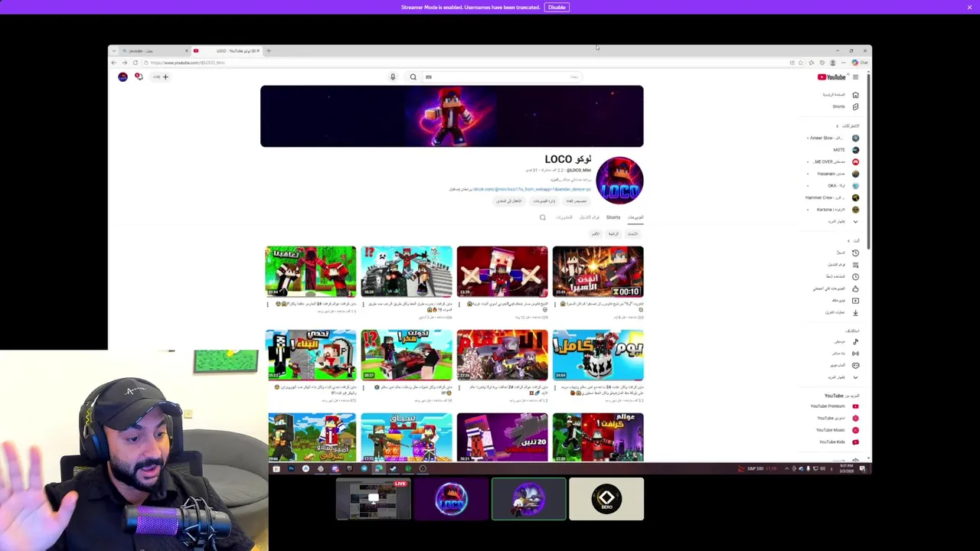Open the YouTube hamburger guide menu
The height and width of the screenshot is (551, 980).
pyautogui.click(x=855, y=77)
